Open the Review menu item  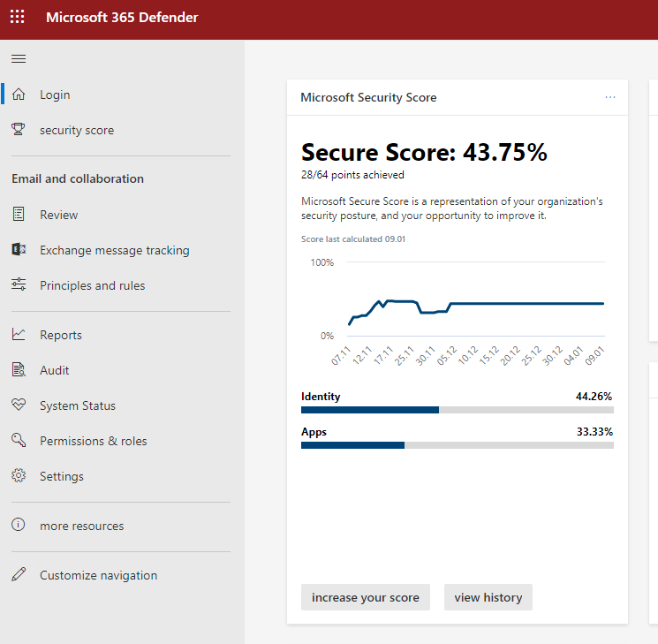pos(58,215)
